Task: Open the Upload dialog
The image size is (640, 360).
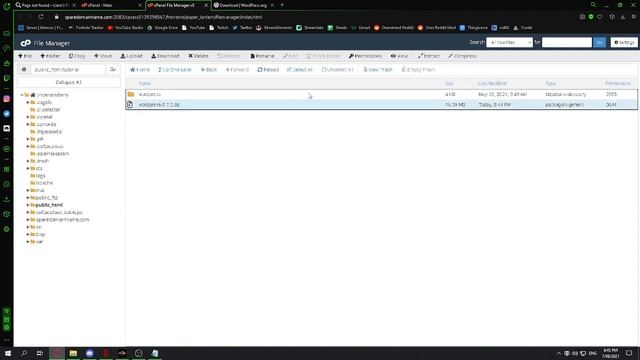Action: click(131, 56)
